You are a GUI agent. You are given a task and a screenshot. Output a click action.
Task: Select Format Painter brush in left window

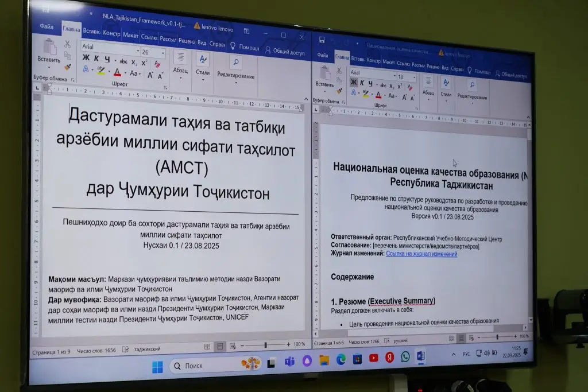point(68,68)
